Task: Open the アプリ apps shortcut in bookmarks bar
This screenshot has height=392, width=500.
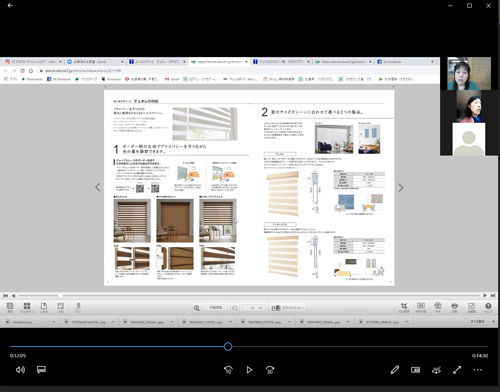Action: (10, 79)
